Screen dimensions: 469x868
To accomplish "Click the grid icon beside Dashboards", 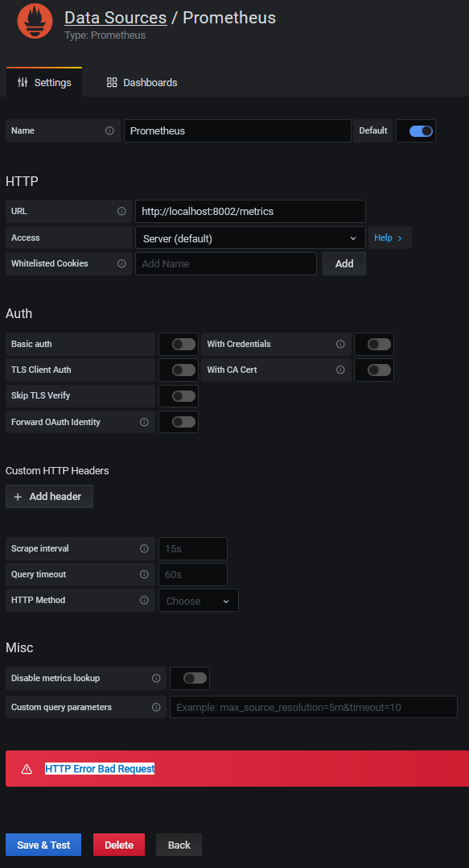I will pyautogui.click(x=110, y=82).
